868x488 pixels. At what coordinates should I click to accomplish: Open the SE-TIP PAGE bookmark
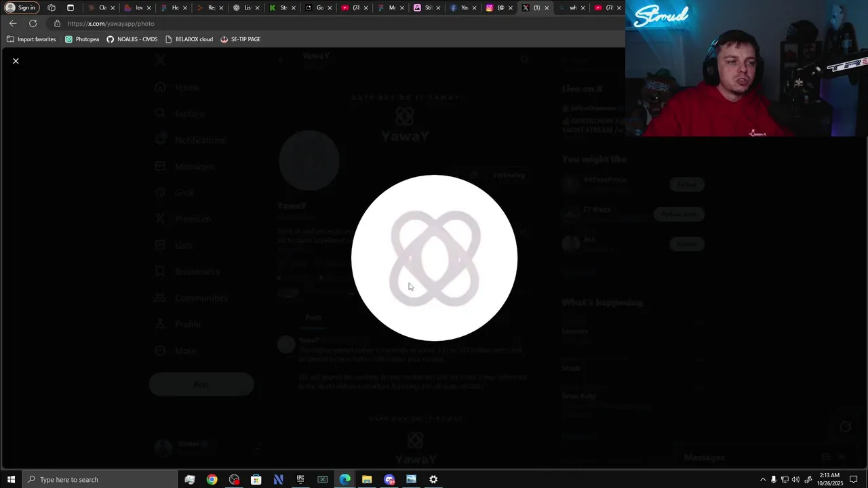click(241, 39)
